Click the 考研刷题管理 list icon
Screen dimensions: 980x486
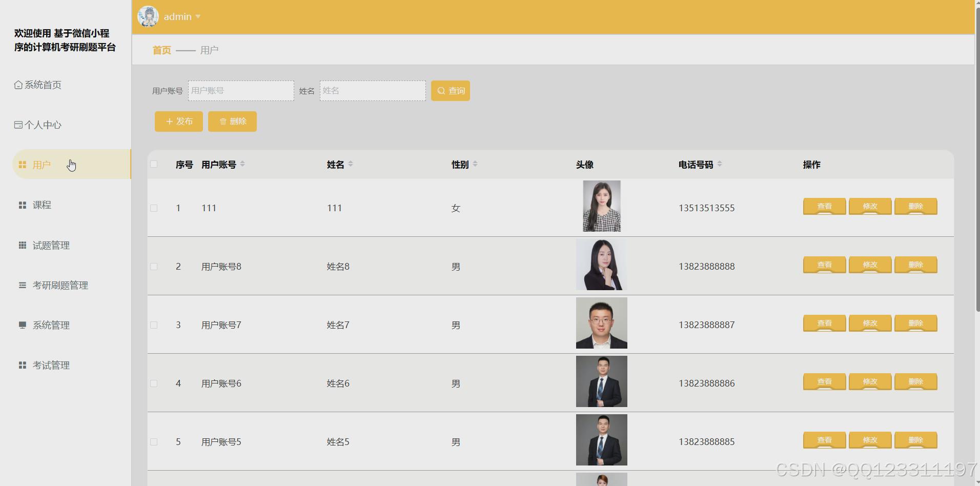(x=22, y=285)
